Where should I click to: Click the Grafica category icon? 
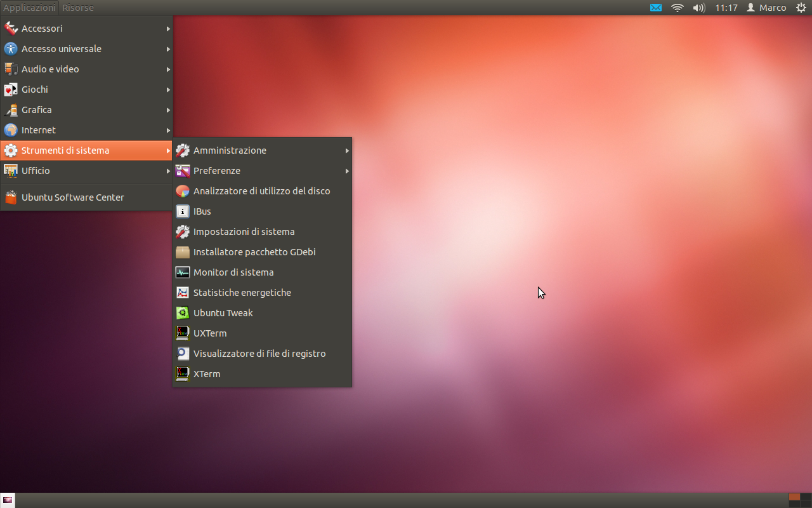10,110
